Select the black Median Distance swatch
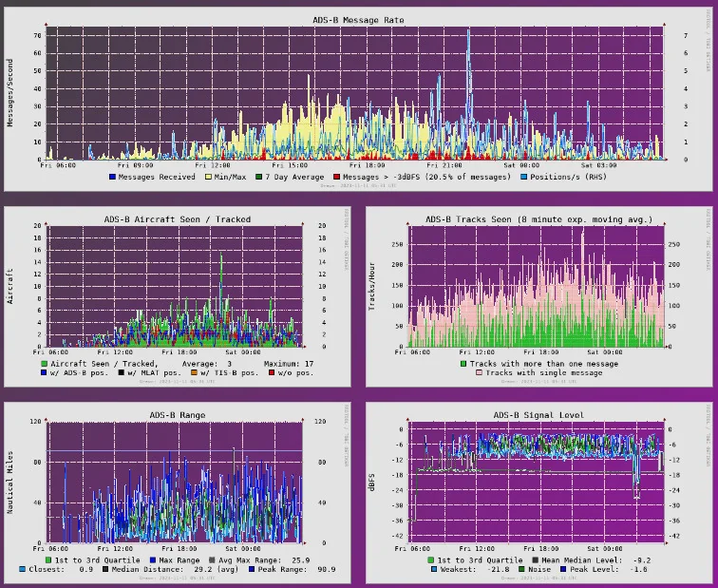 point(104,569)
